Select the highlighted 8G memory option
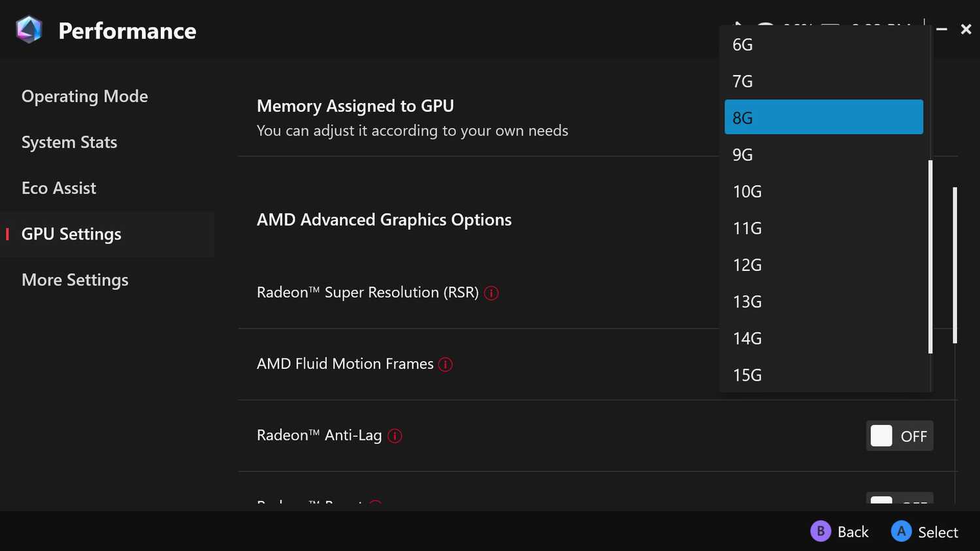980x551 pixels. pos(823,117)
